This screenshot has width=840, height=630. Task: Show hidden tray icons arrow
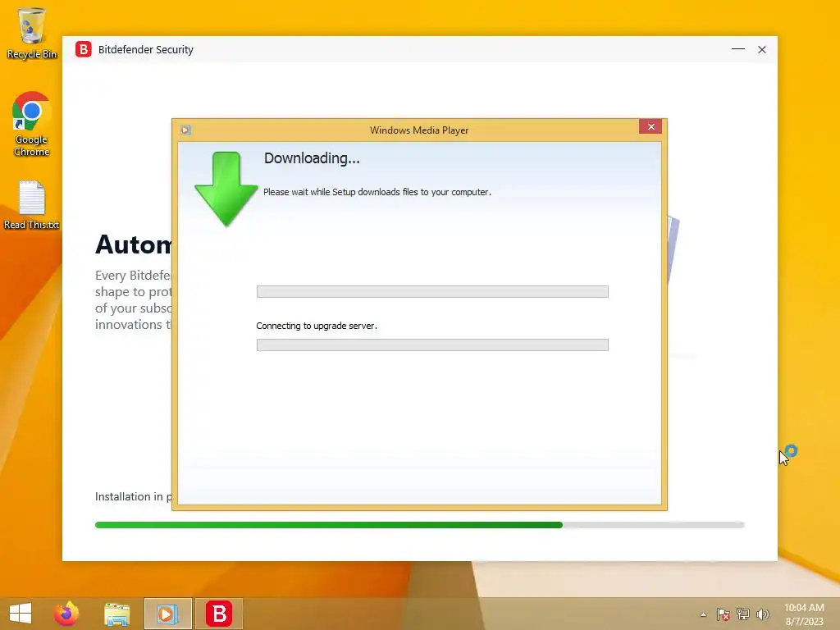(x=703, y=614)
